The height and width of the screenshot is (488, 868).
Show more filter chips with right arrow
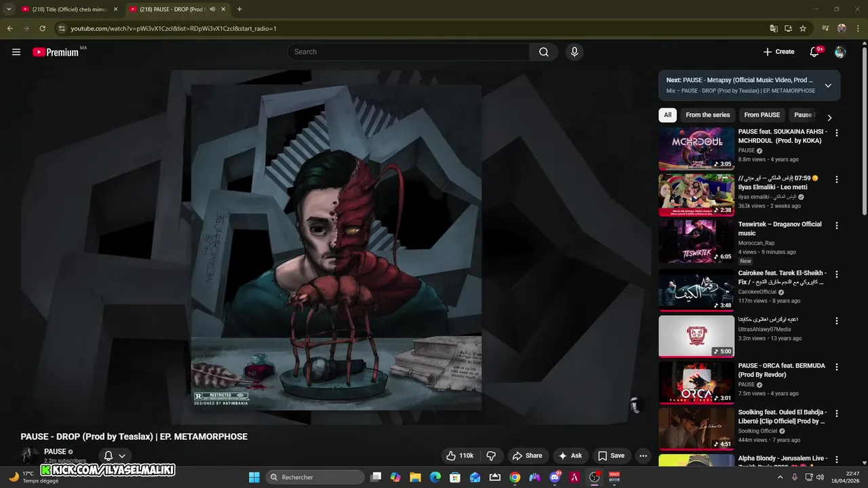(829, 117)
